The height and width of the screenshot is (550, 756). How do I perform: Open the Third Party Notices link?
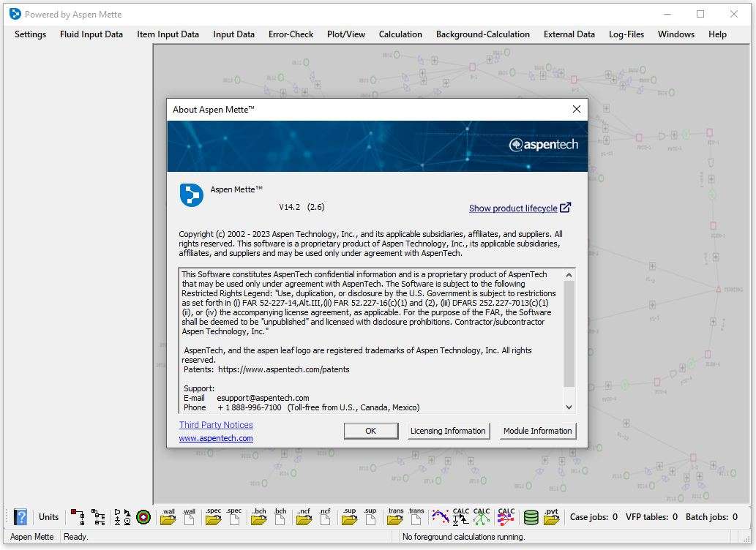point(216,425)
